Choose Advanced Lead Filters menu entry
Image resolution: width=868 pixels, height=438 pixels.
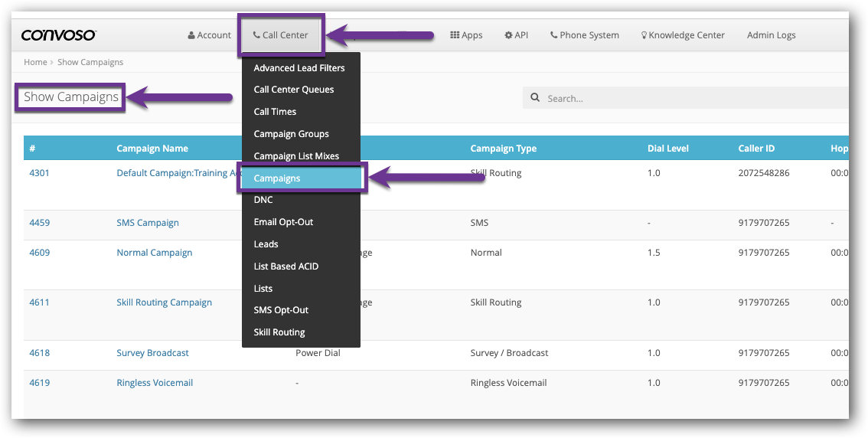pos(299,68)
